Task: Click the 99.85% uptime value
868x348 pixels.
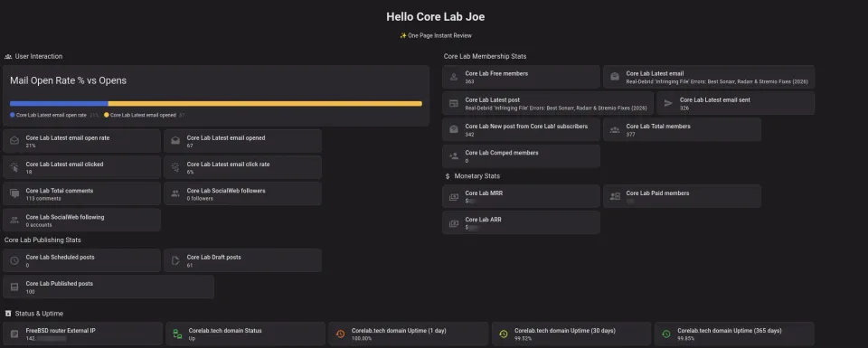Action: tap(686, 338)
